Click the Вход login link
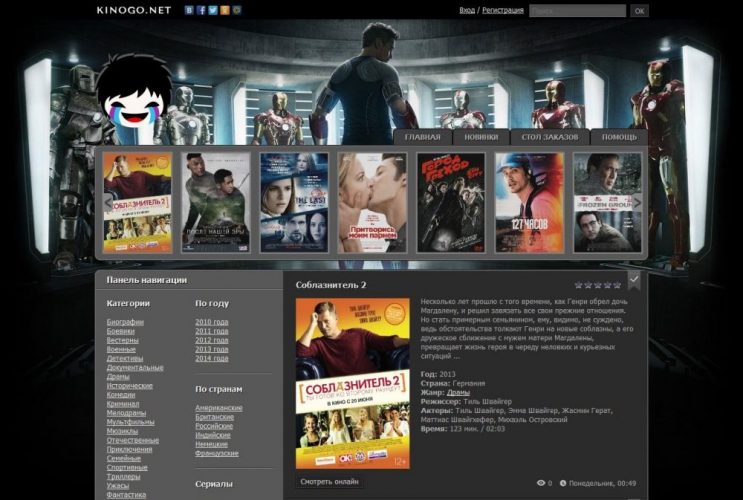Viewport: 743px width, 500px height. coord(467,10)
